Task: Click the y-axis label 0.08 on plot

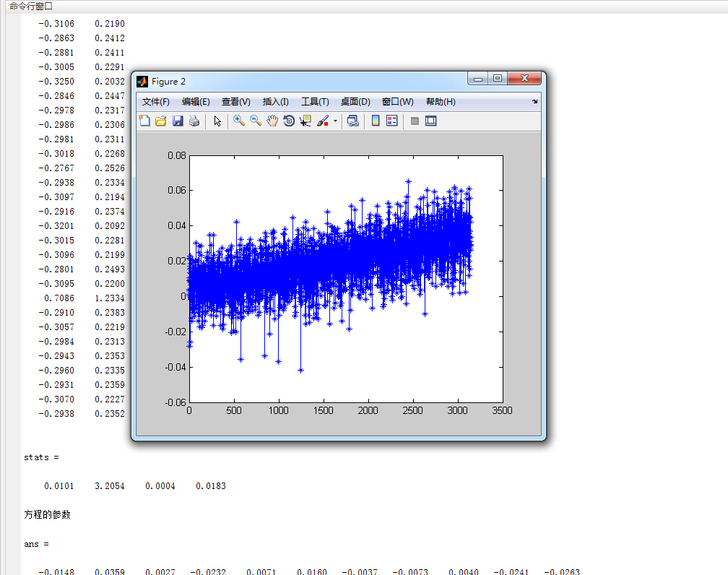Action: click(177, 155)
